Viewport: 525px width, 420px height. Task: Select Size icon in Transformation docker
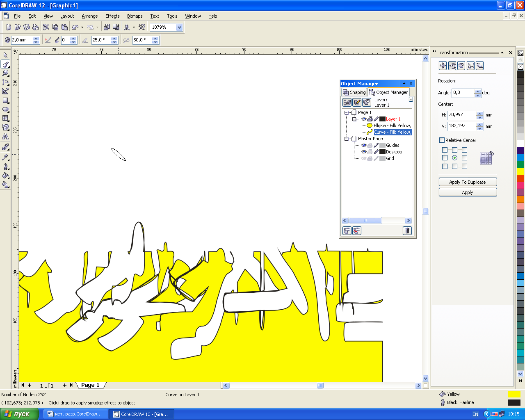[x=470, y=66]
